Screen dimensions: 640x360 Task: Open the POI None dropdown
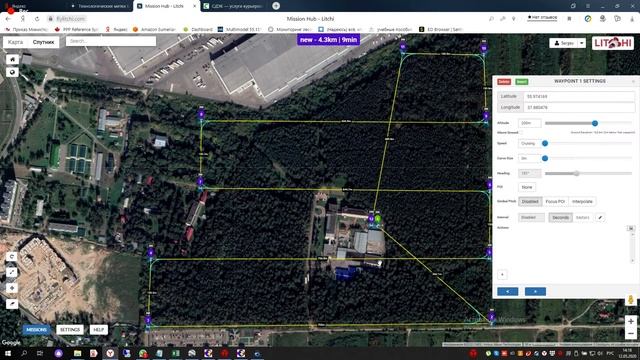527,187
